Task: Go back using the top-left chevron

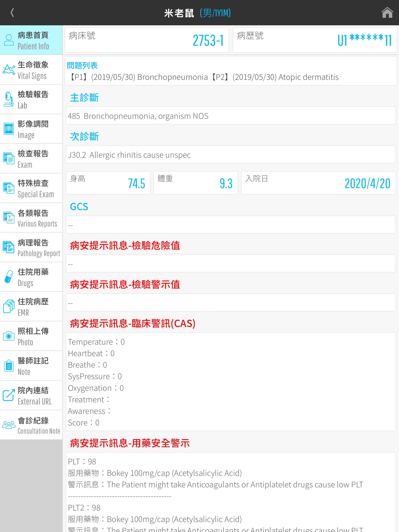Action: coord(12,12)
